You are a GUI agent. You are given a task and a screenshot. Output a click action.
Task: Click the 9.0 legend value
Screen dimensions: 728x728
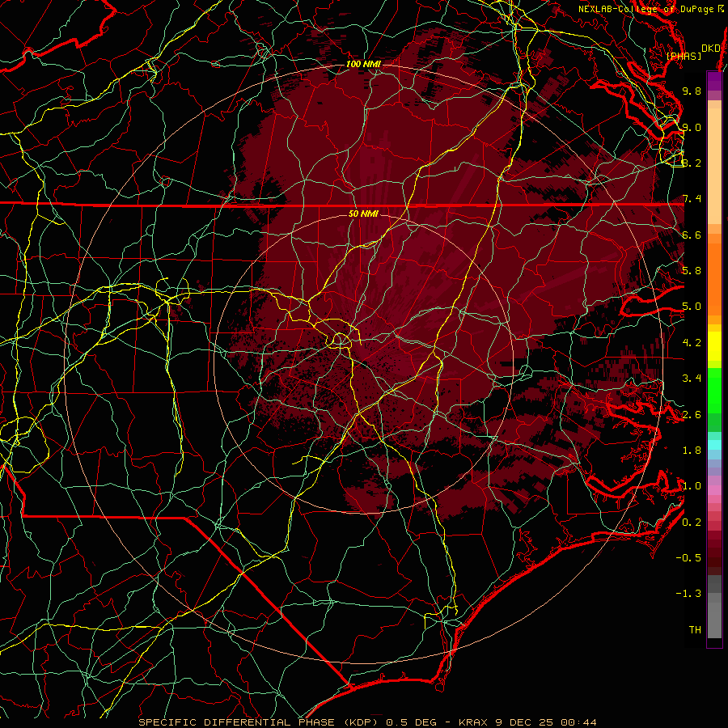692,127
